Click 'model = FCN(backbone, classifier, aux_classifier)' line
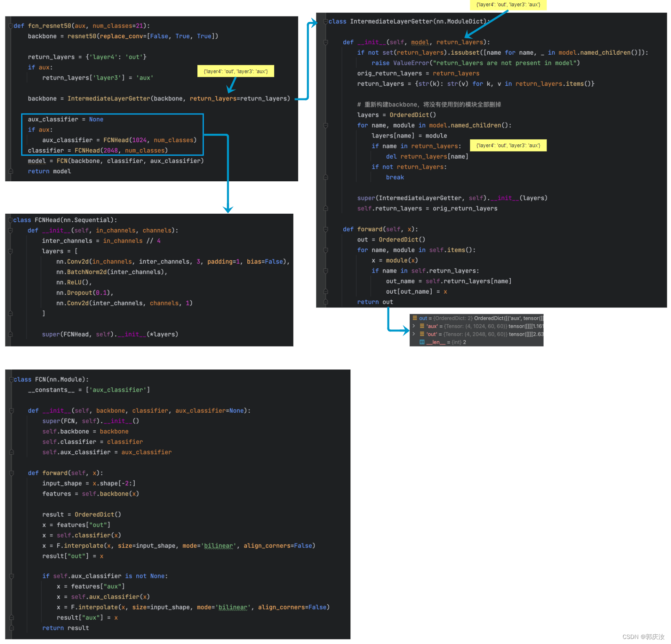The height and width of the screenshot is (644, 671). point(116,161)
